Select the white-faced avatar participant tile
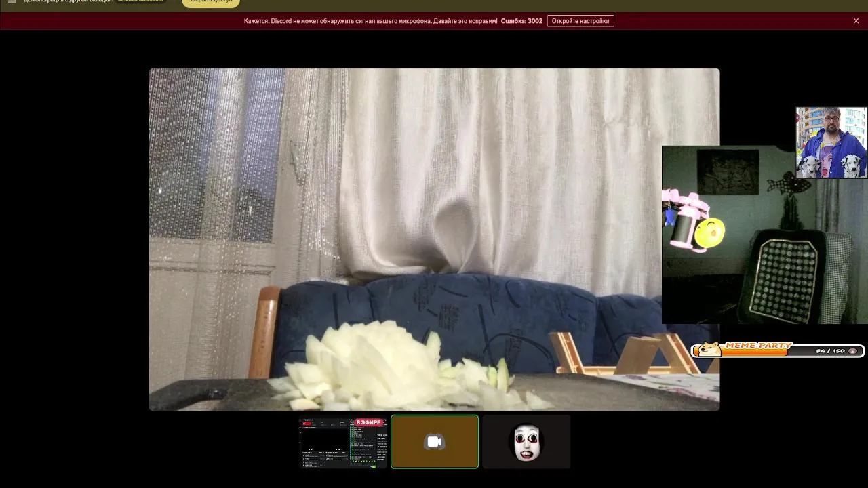 [x=526, y=442]
